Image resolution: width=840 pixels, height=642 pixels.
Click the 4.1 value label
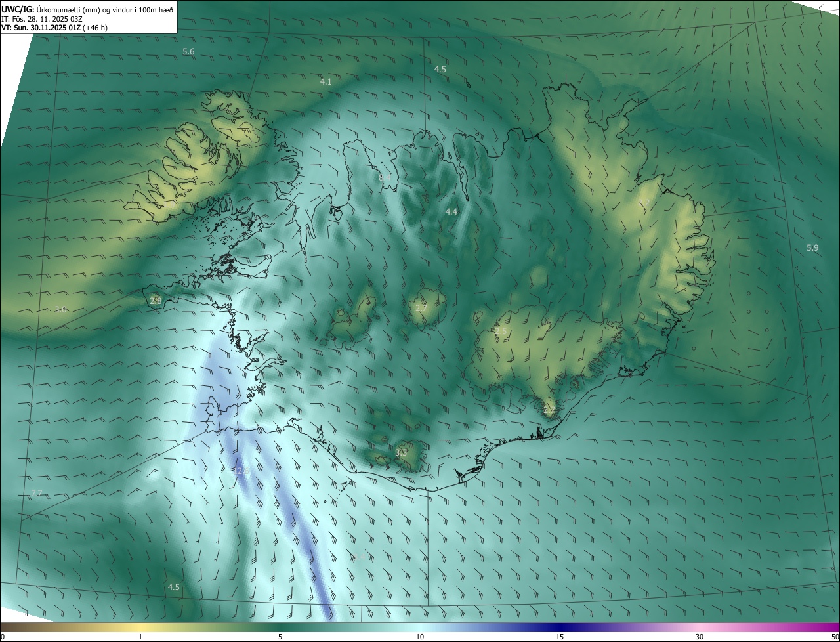[325, 81]
